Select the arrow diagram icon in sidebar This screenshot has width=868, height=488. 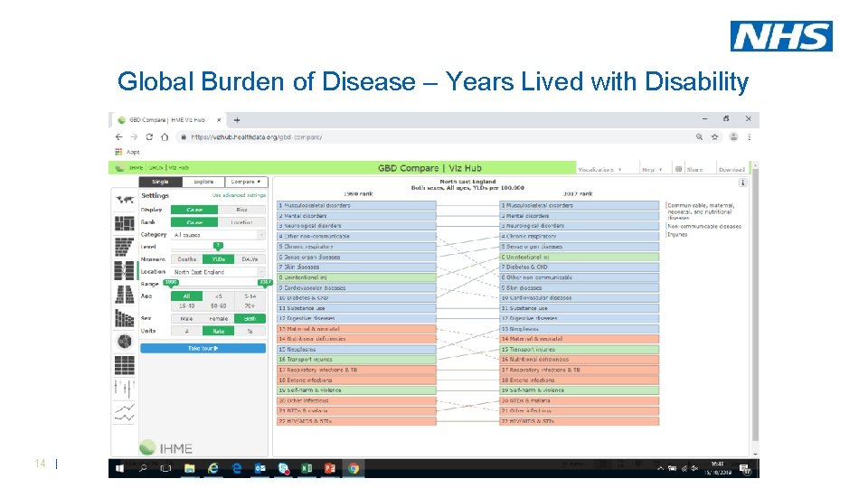[x=125, y=271]
